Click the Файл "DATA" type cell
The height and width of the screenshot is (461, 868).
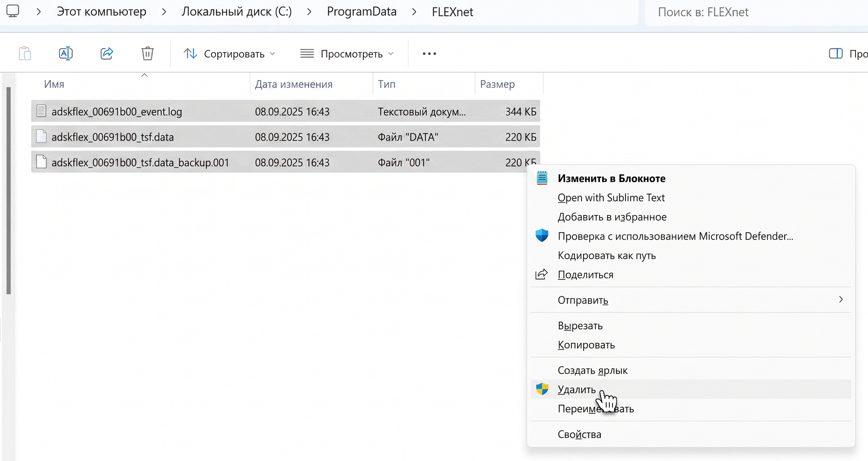(408, 137)
